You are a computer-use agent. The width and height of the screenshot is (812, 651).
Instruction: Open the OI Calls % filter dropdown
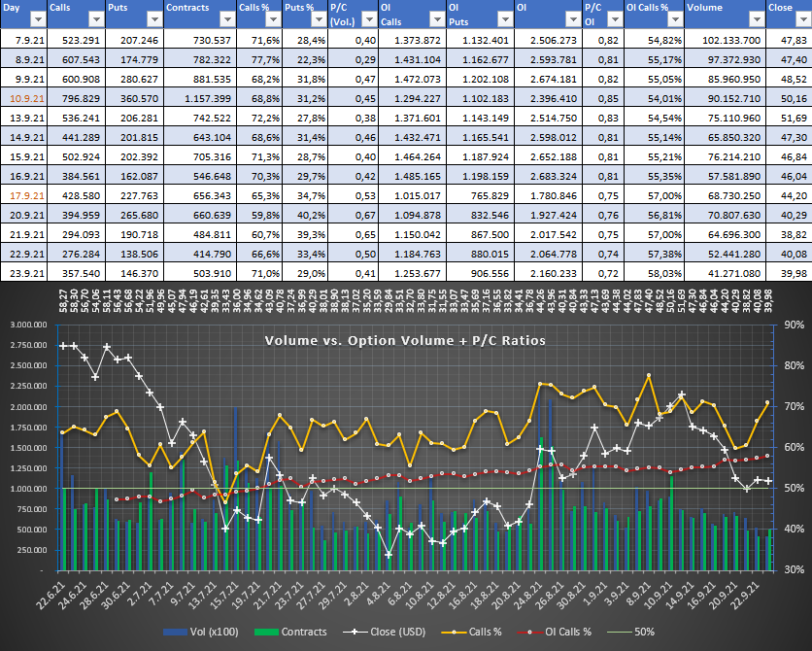click(675, 19)
